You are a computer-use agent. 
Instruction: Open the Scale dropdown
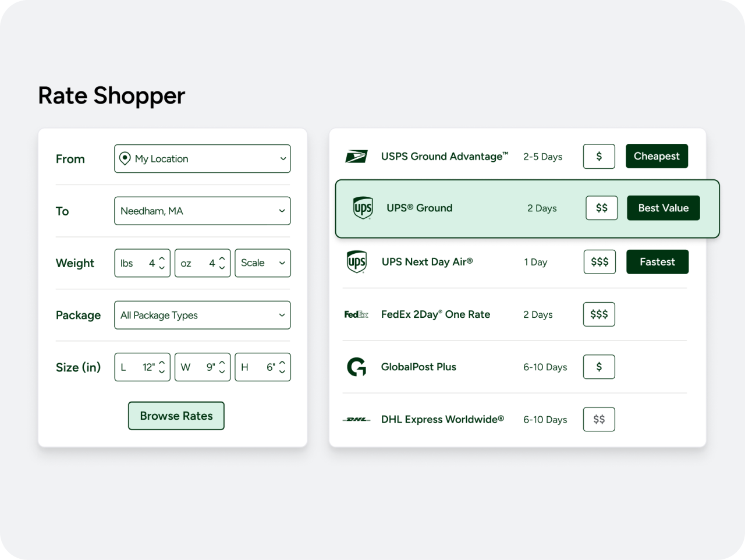pyautogui.click(x=262, y=263)
